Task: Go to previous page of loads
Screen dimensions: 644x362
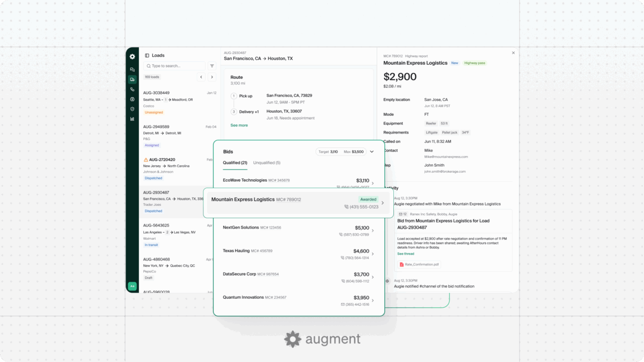Action: click(201, 77)
